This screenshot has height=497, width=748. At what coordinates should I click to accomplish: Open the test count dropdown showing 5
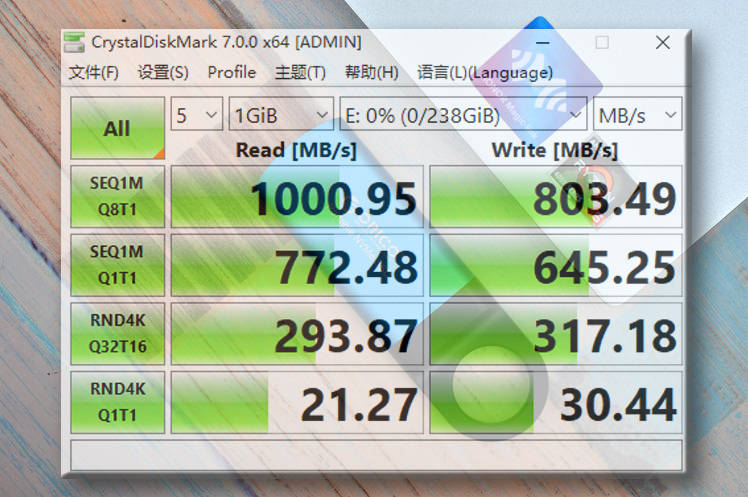[x=197, y=114]
